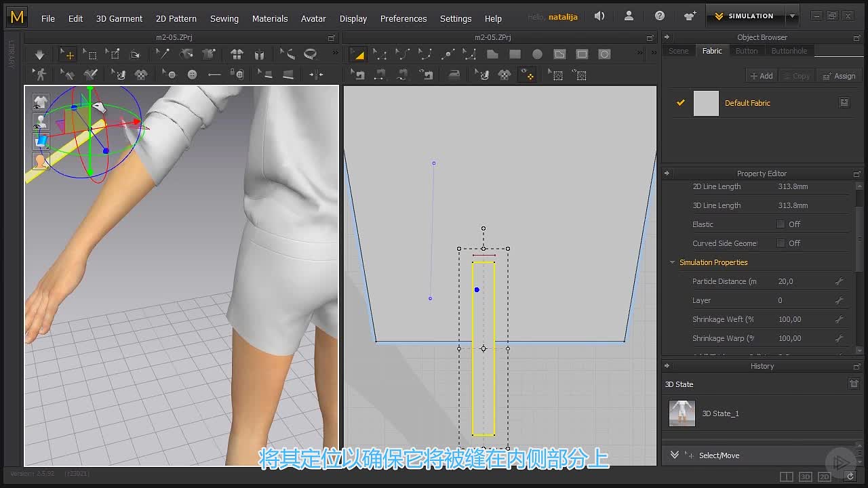Select the 2D Rectangle pattern tool
868x488 pixels.
(x=515, y=54)
